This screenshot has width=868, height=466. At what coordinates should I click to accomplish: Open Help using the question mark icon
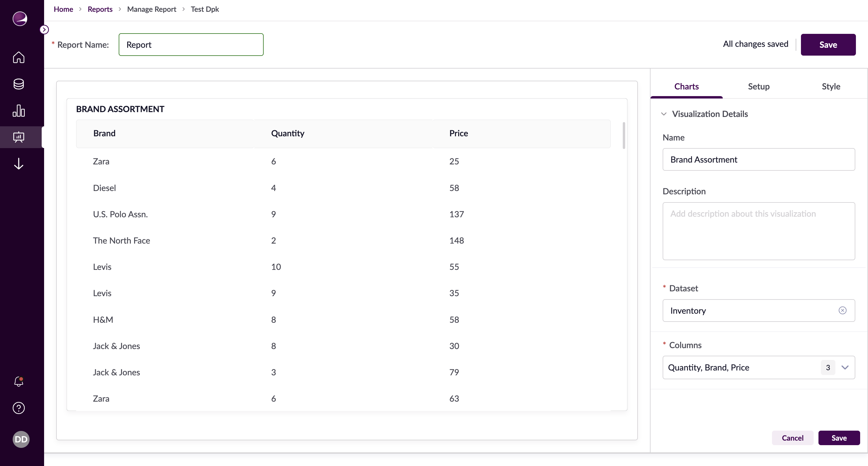pyautogui.click(x=19, y=408)
